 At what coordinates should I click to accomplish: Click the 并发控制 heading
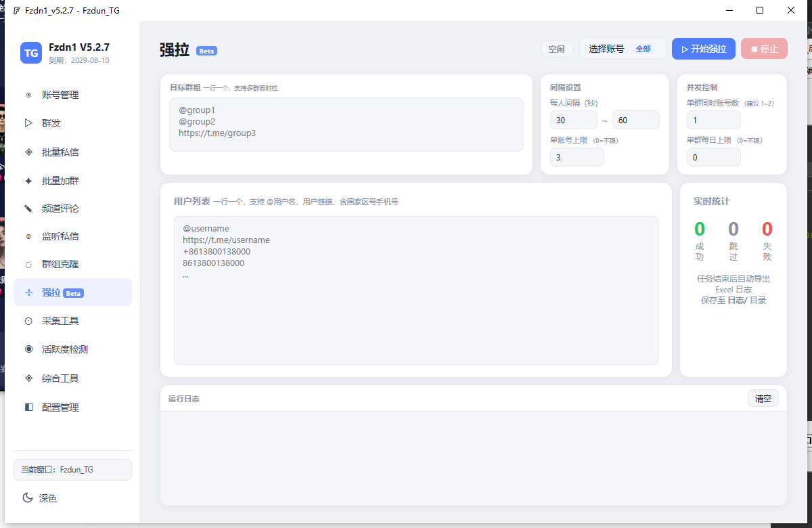pos(702,87)
